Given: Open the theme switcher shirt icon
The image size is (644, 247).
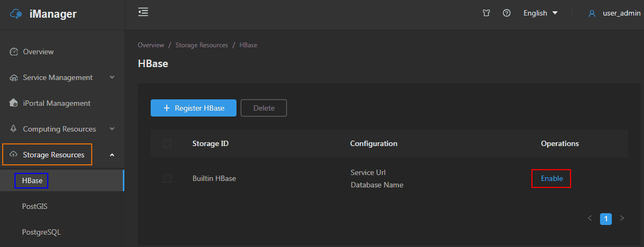Looking at the screenshot, I should point(486,13).
